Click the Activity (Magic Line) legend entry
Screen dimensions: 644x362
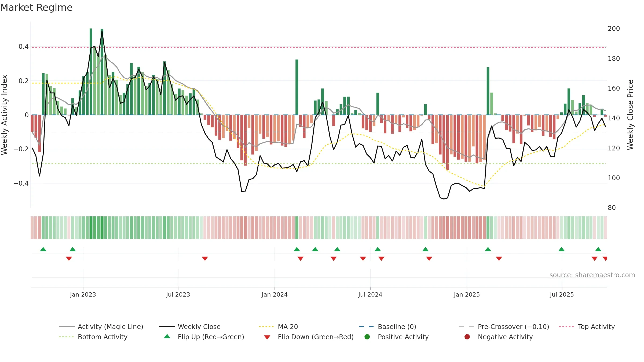(101, 327)
